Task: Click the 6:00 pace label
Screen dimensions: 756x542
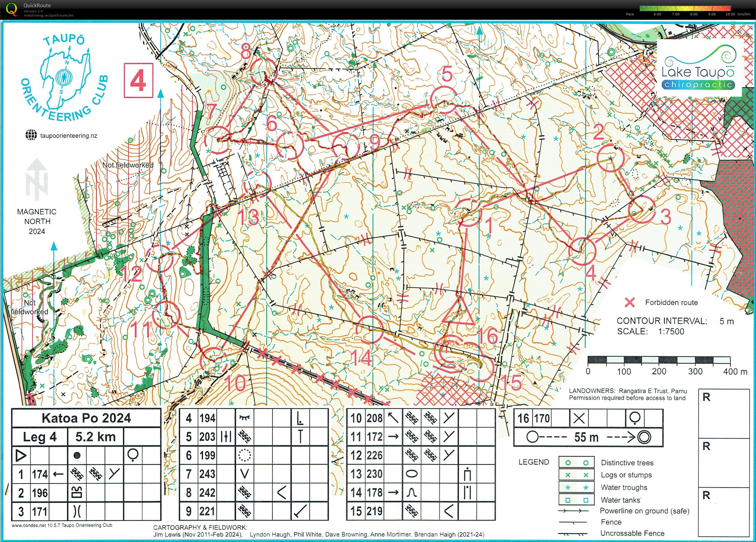Action: click(657, 14)
